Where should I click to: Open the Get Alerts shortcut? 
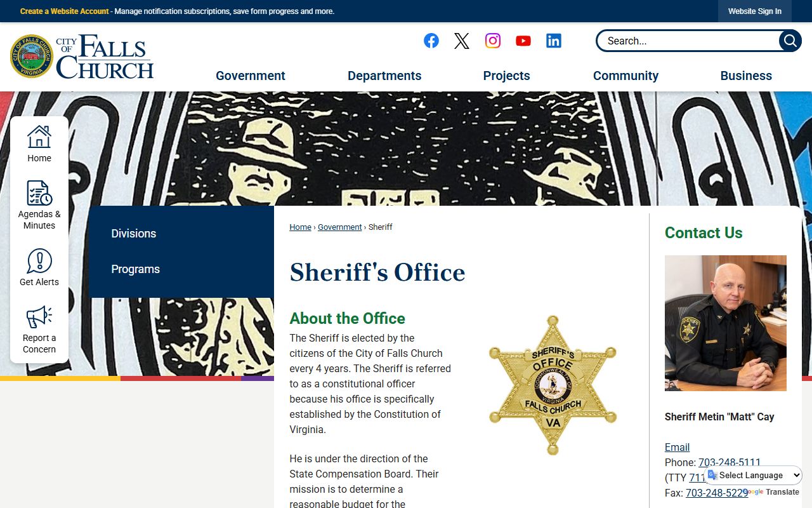point(39,267)
